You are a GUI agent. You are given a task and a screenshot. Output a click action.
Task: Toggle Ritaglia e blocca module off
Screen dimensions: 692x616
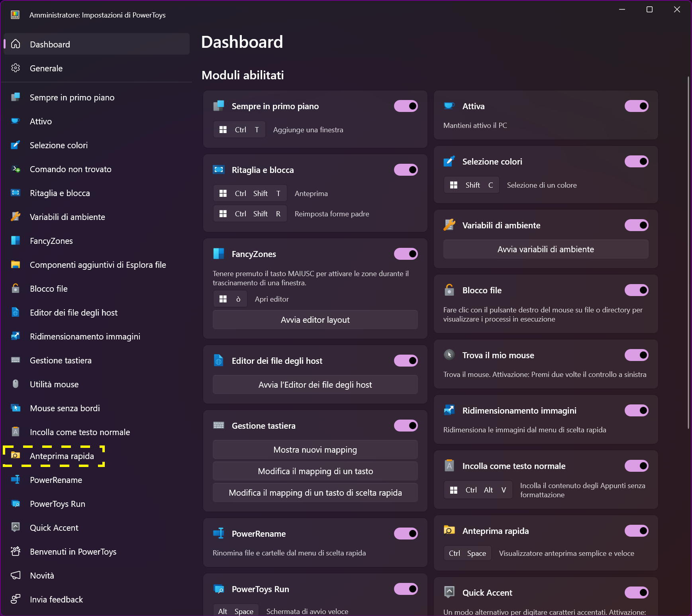point(406,170)
